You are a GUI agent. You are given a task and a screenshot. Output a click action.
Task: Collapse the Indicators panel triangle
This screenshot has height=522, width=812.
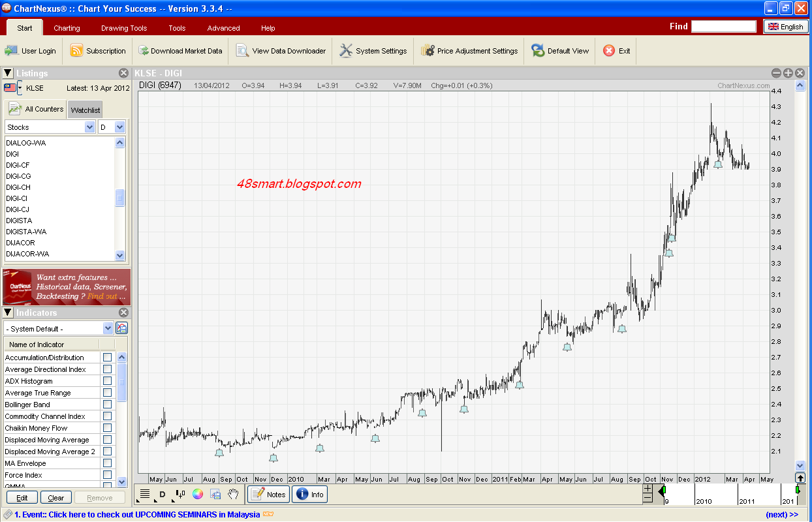pyautogui.click(x=8, y=313)
